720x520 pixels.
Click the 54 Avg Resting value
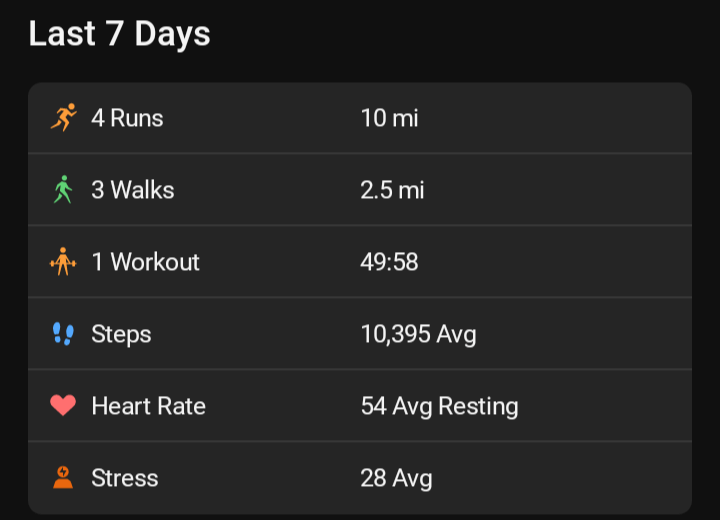(439, 406)
